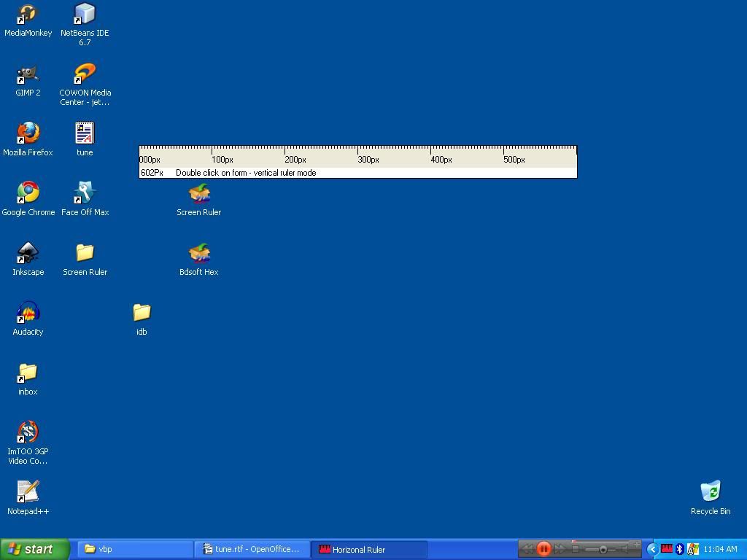Open the Mozilla Firefox desktop shortcut
This screenshot has height=560, width=747.
[x=28, y=134]
